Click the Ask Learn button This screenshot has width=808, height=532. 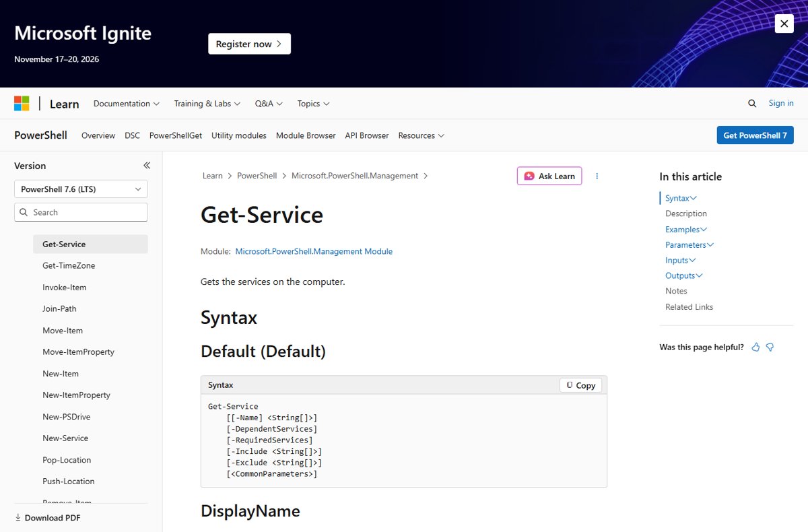(549, 176)
